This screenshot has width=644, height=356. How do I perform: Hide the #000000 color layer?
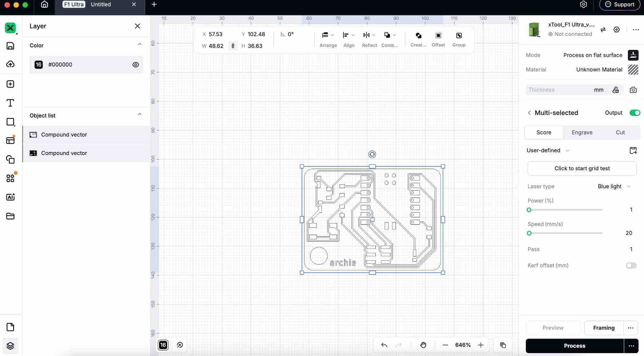click(136, 65)
